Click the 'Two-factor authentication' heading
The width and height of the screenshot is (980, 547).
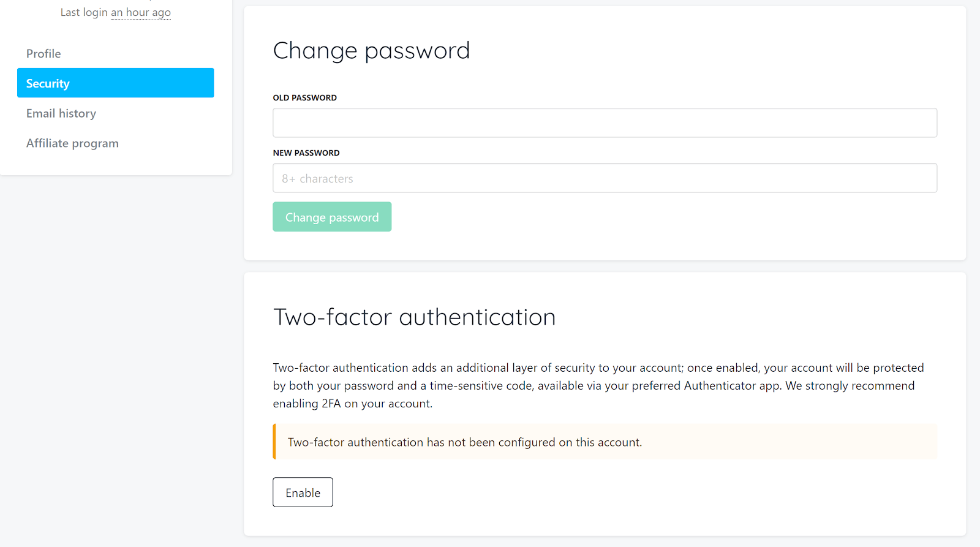pyautogui.click(x=414, y=317)
